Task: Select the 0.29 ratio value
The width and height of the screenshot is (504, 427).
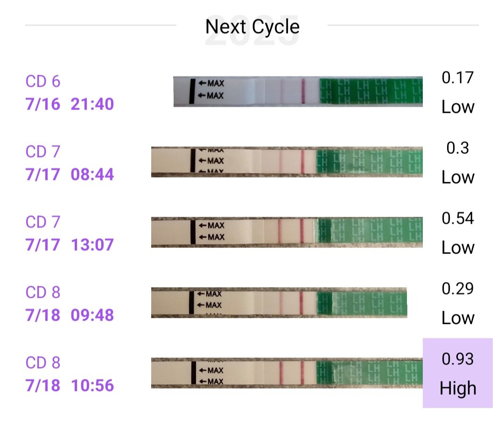Action: click(458, 289)
